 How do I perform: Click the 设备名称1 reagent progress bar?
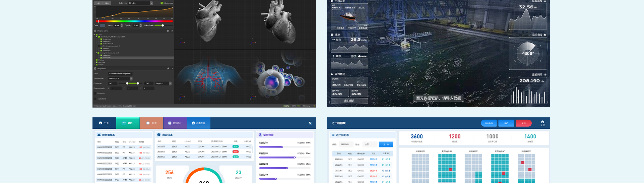click(x=285, y=146)
